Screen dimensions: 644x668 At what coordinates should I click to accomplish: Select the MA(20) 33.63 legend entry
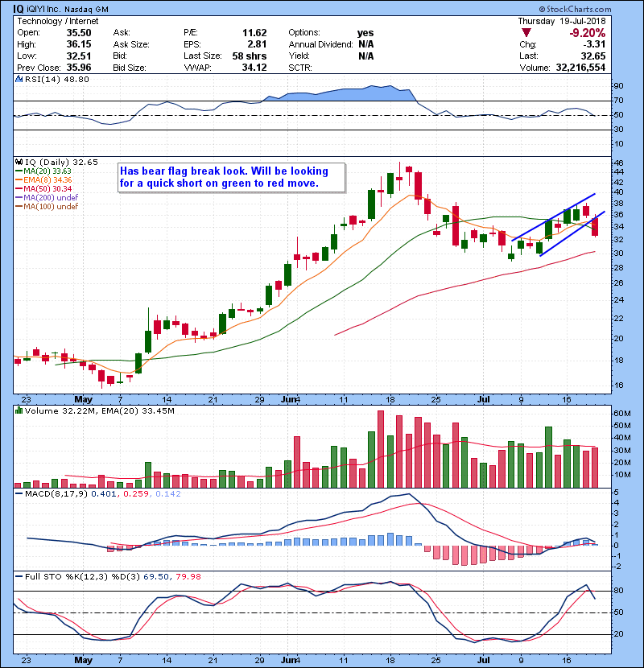coord(43,171)
